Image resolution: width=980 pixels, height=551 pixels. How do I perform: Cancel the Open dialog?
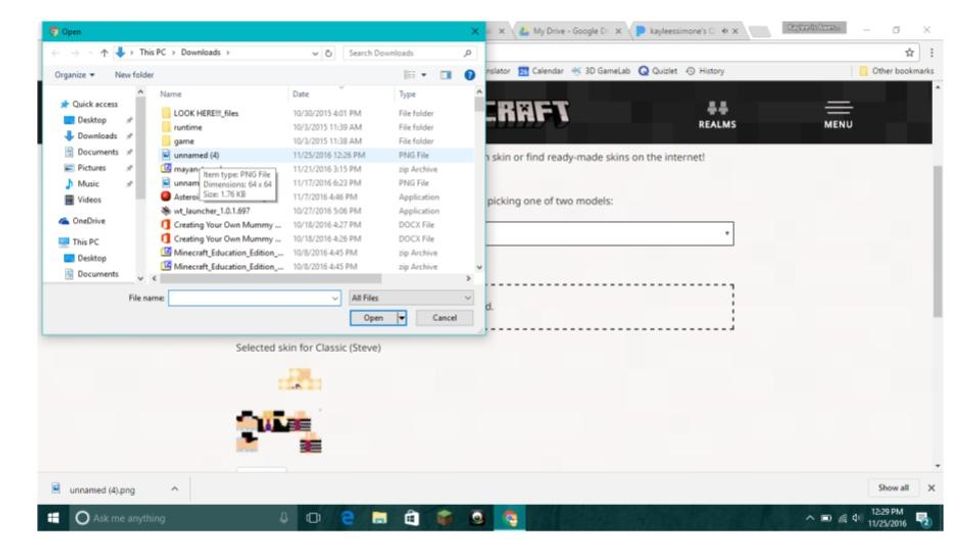[x=444, y=318]
